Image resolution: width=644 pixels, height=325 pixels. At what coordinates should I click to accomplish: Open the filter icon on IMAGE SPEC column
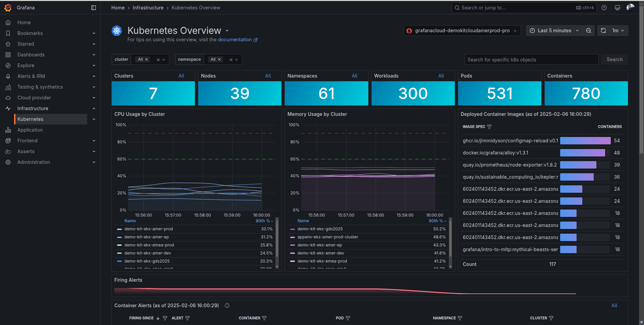click(490, 127)
